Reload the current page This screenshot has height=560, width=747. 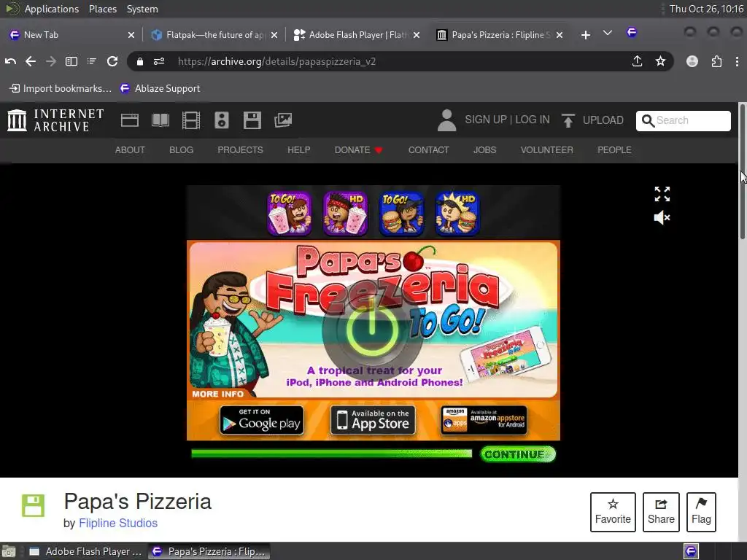tap(112, 61)
